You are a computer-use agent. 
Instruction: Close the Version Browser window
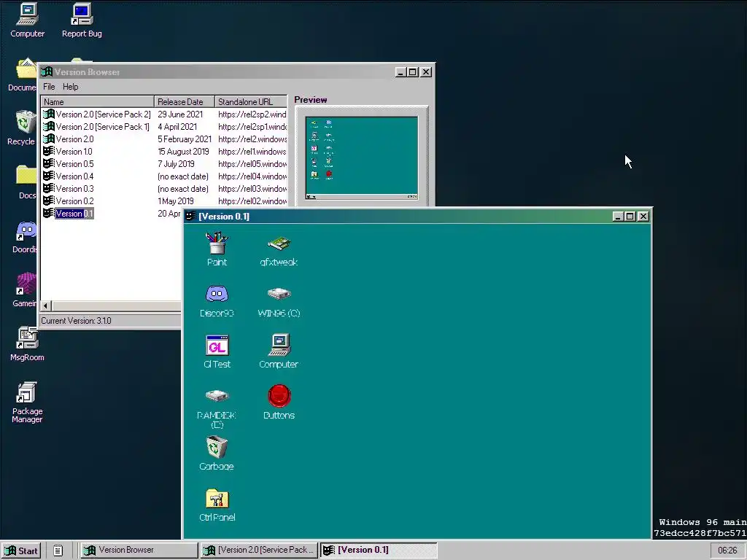[x=426, y=72]
